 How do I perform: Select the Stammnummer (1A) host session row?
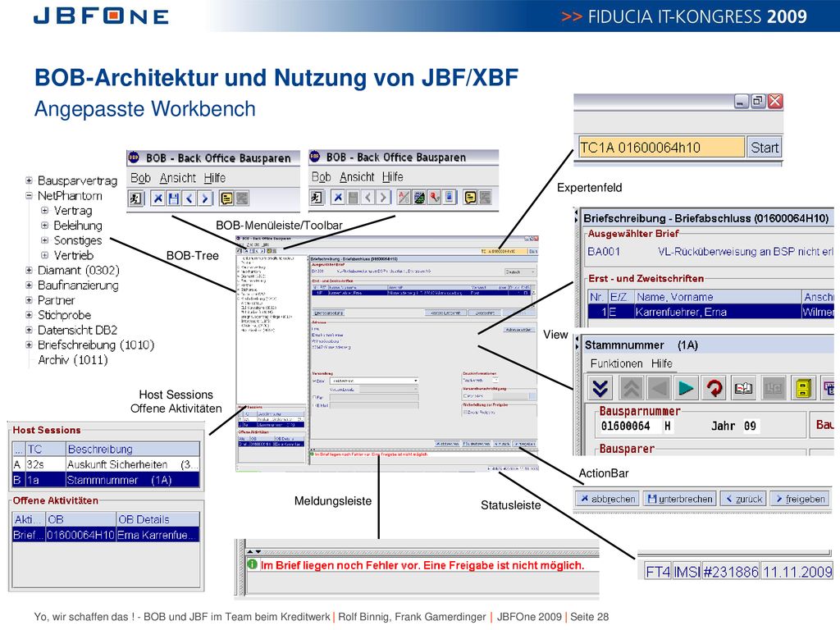click(x=106, y=479)
